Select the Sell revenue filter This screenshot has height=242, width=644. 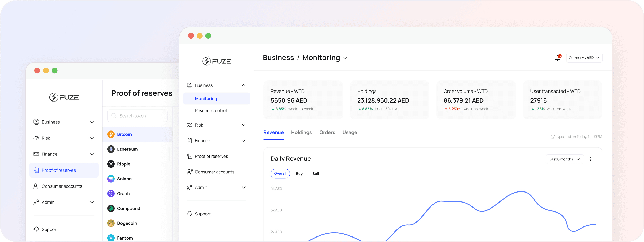[316, 174]
